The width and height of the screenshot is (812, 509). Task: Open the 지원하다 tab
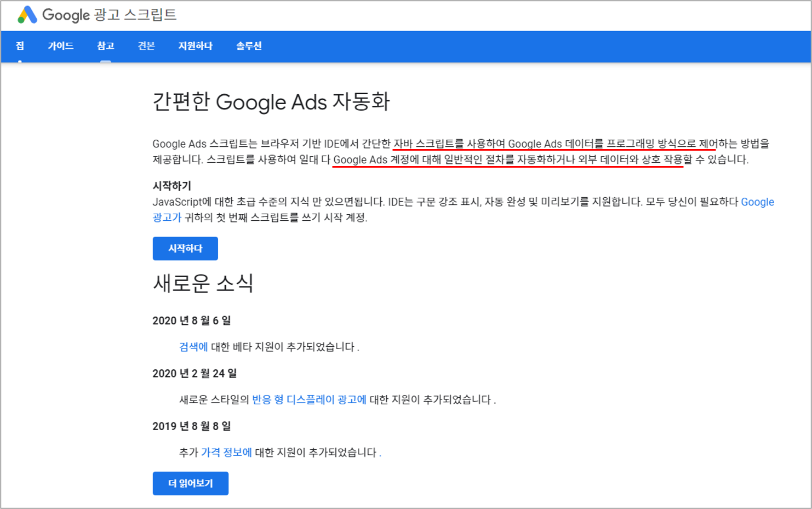click(x=195, y=46)
